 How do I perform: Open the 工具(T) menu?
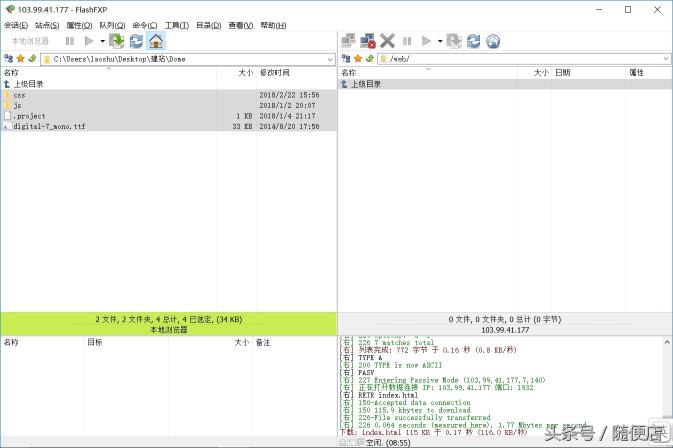[177, 25]
